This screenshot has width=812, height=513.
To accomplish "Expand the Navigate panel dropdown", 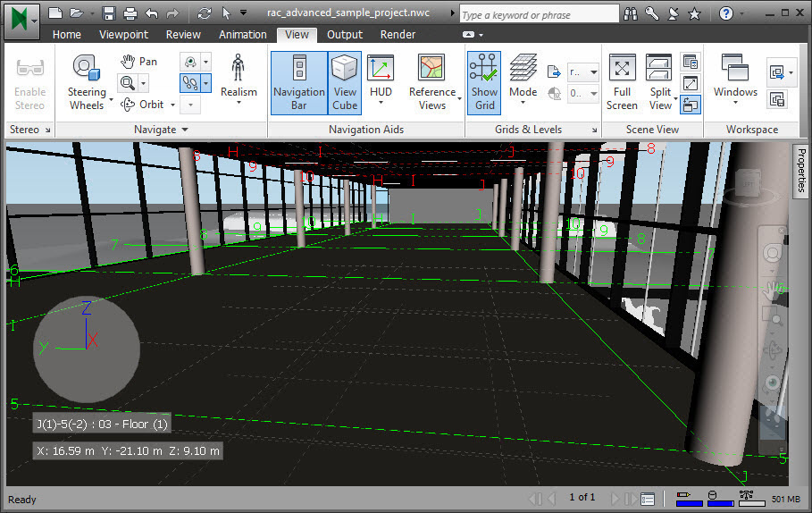I will point(161,130).
